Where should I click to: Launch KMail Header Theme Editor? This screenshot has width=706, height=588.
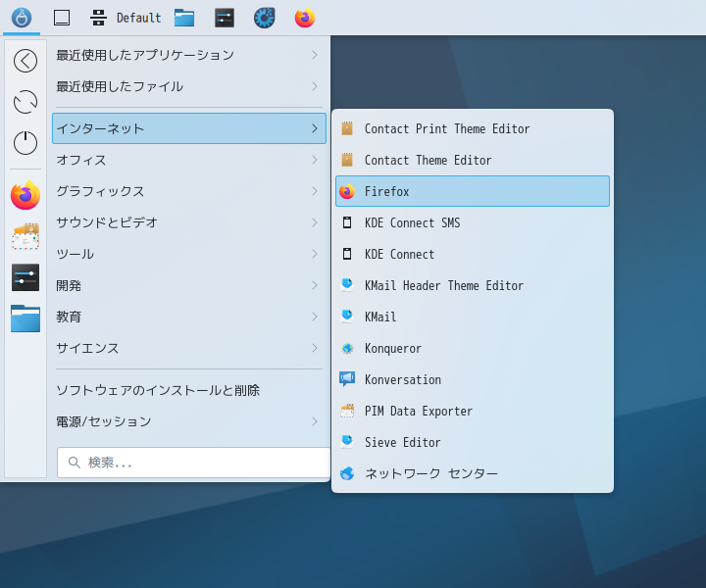tap(473, 285)
